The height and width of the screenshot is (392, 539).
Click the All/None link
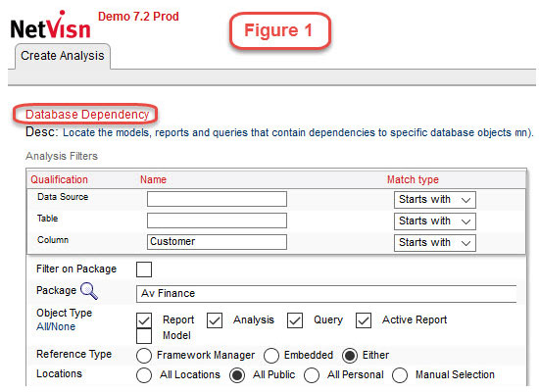[x=56, y=326]
